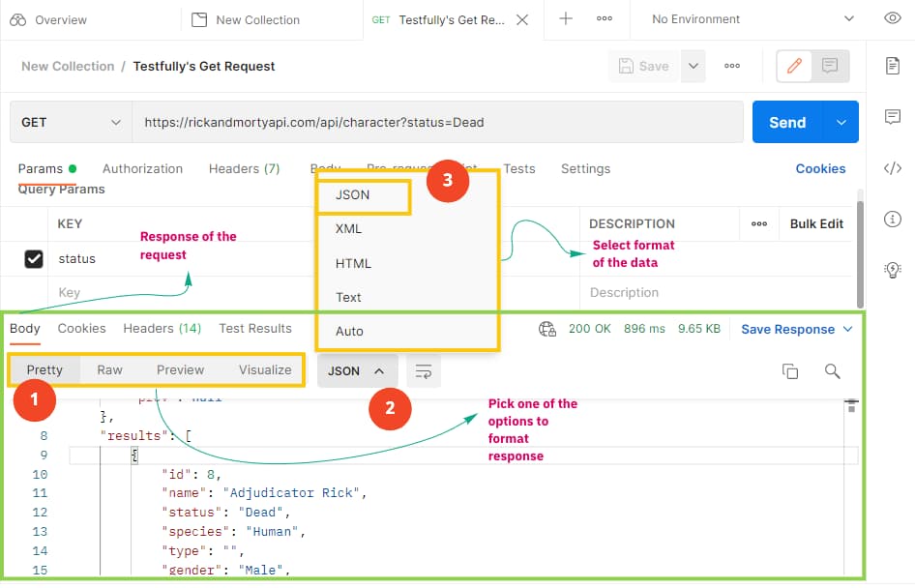Open Bulk Edit for query params
The width and height of the screenshot is (915, 588).
(x=815, y=223)
